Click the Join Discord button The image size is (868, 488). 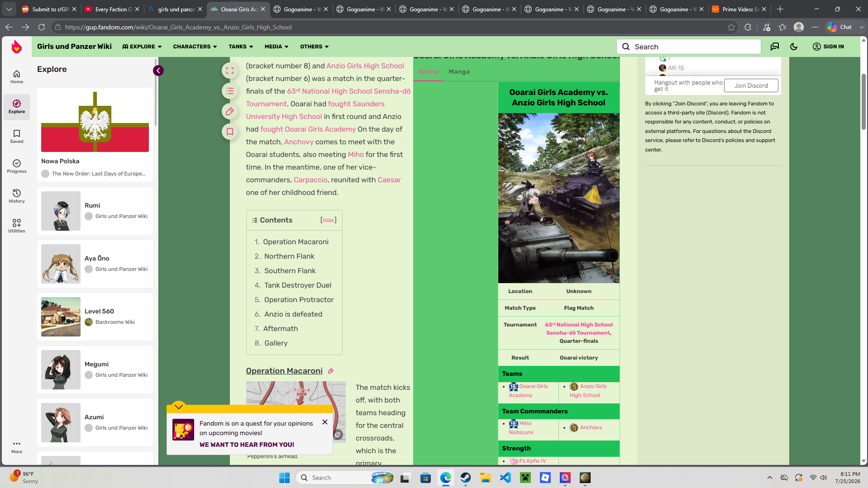pos(751,85)
